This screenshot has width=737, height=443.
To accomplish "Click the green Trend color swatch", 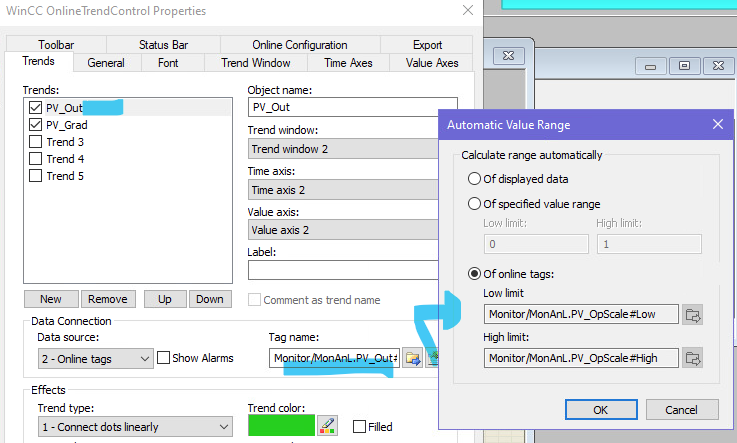I will pos(281,426).
